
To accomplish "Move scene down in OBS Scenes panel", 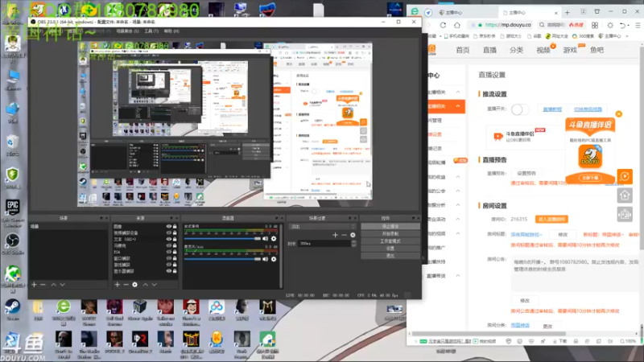I will 63,285.
